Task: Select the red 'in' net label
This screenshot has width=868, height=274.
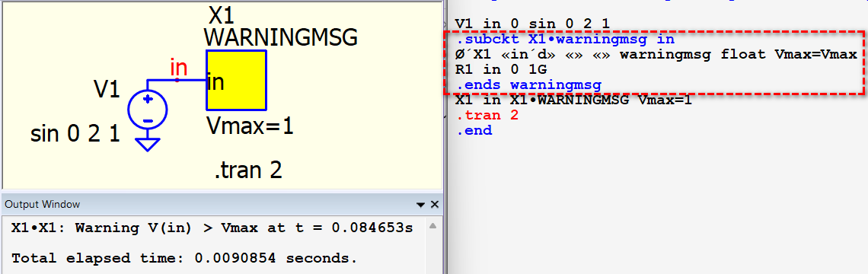Action: point(178,67)
